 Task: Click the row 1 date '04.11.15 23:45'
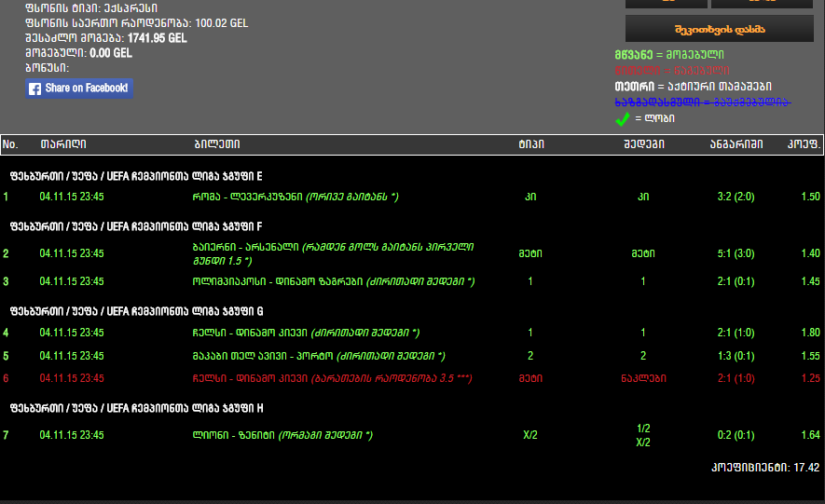pyautogui.click(x=72, y=197)
